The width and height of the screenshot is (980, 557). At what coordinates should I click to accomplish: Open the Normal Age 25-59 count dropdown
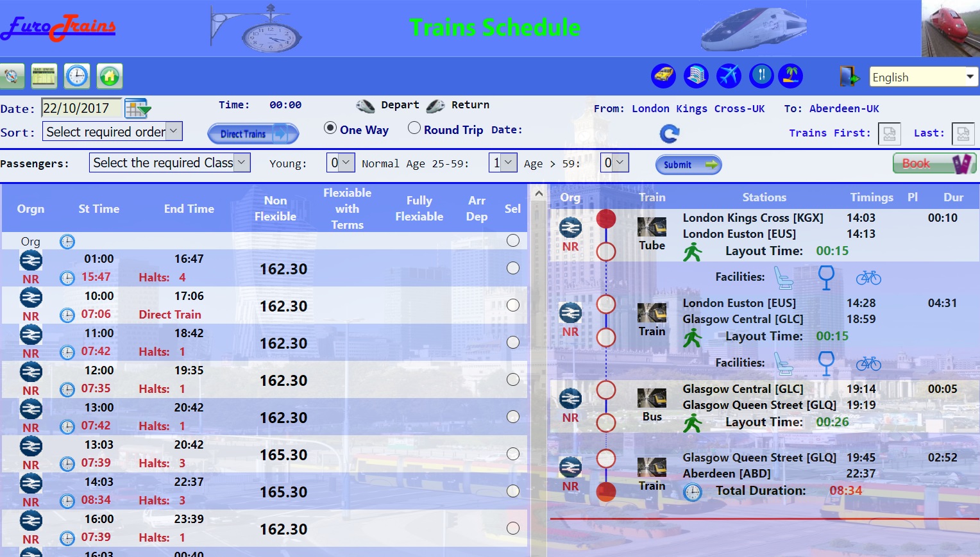(503, 163)
